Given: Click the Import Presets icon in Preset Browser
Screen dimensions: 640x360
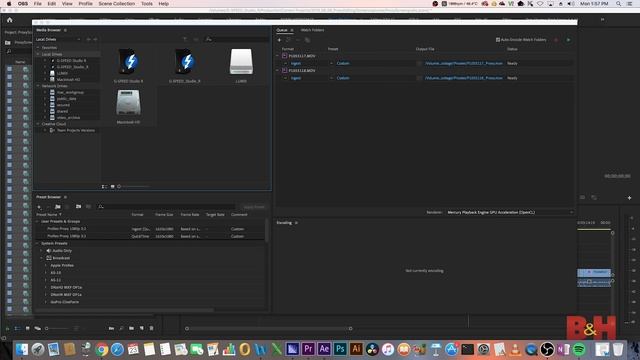Looking at the screenshot, I should click(x=78, y=207).
